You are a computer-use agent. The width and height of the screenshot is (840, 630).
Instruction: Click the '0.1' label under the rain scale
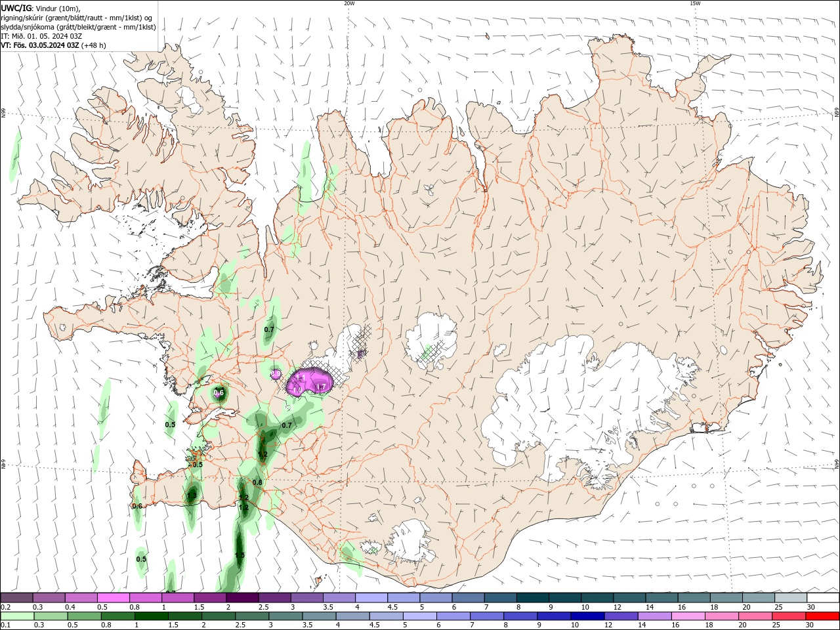(x=5, y=625)
